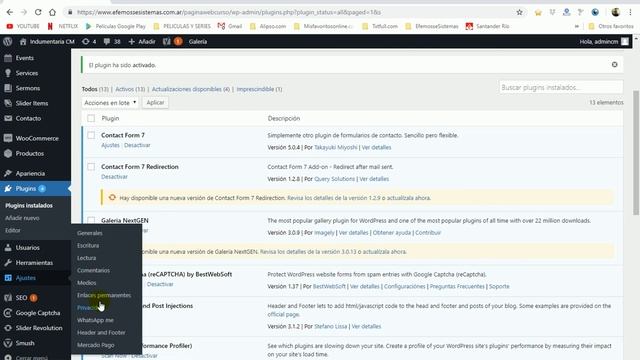Deactivate Contact Form 7 plugin

tap(137, 145)
